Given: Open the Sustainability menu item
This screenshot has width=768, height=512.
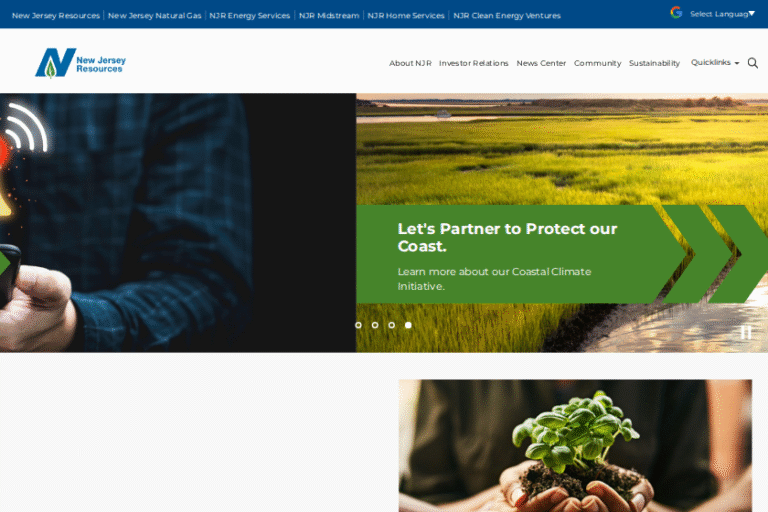Looking at the screenshot, I should pos(654,63).
